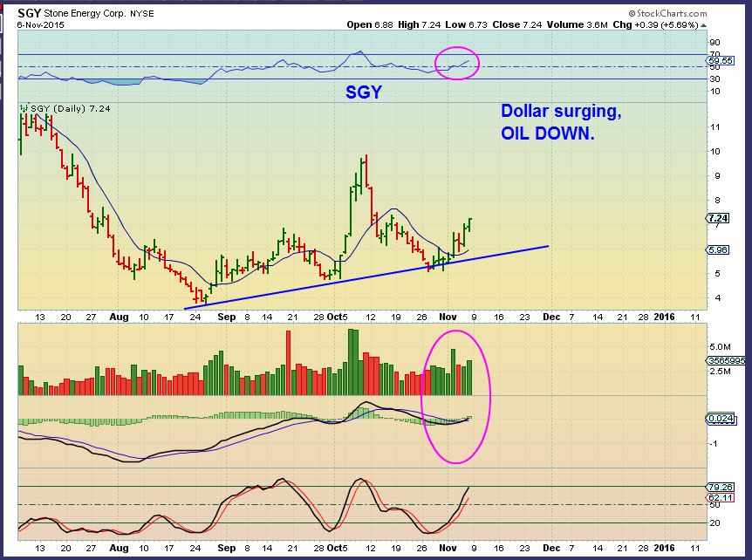
Task: Click the 'Low 6.73' value
Action: point(464,25)
